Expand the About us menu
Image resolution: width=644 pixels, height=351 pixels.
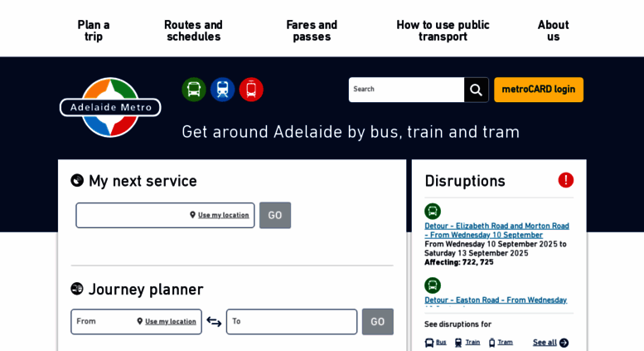(x=553, y=31)
